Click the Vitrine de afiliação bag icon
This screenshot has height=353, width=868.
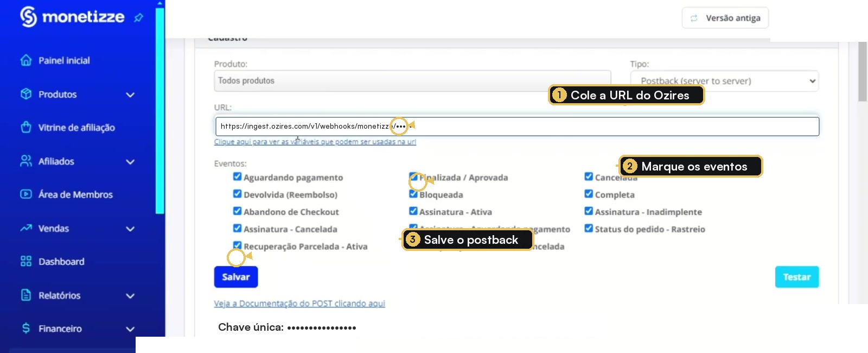click(25, 127)
